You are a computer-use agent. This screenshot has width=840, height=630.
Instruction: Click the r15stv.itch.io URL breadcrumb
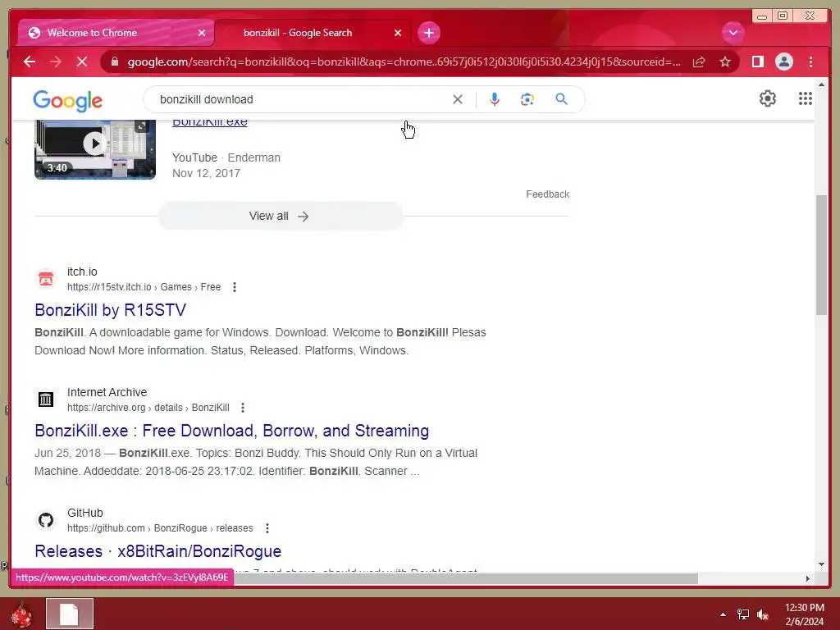coord(144,287)
